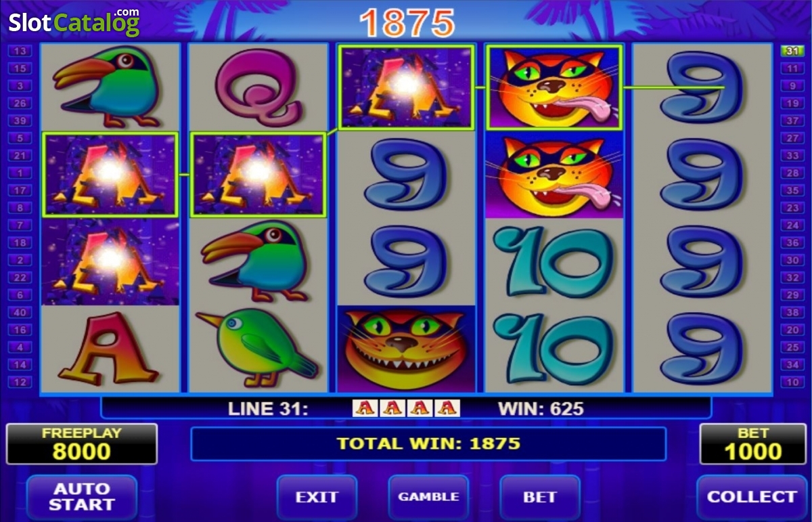Image resolution: width=812 pixels, height=522 pixels.
Task: Select highlighted payline 31 indicator
Action: tap(792, 51)
